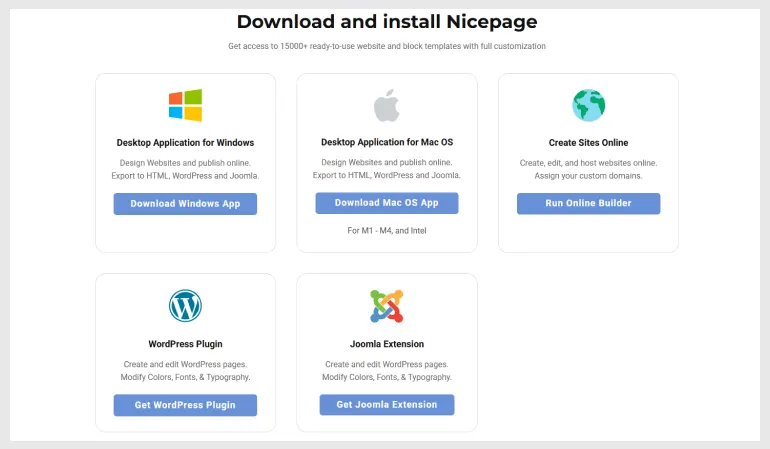Click the Create Sites Online heading

pos(588,142)
